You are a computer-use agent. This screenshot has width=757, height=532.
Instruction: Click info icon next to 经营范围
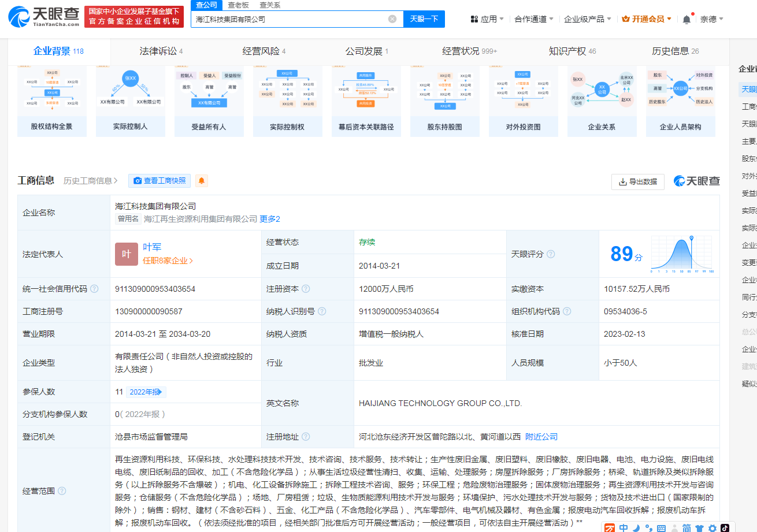coord(62,491)
